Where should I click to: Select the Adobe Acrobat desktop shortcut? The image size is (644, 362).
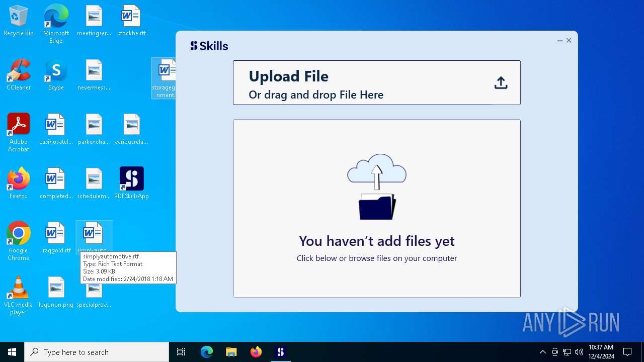pyautogui.click(x=19, y=133)
